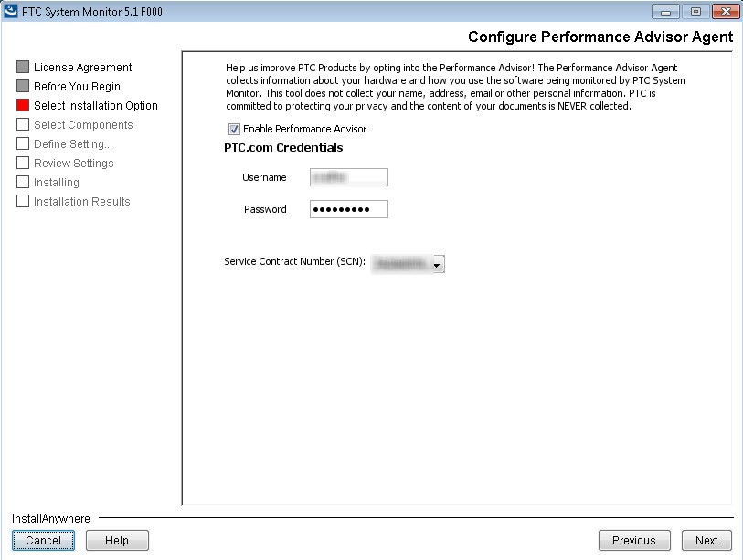Click the Previous button

tap(634, 540)
